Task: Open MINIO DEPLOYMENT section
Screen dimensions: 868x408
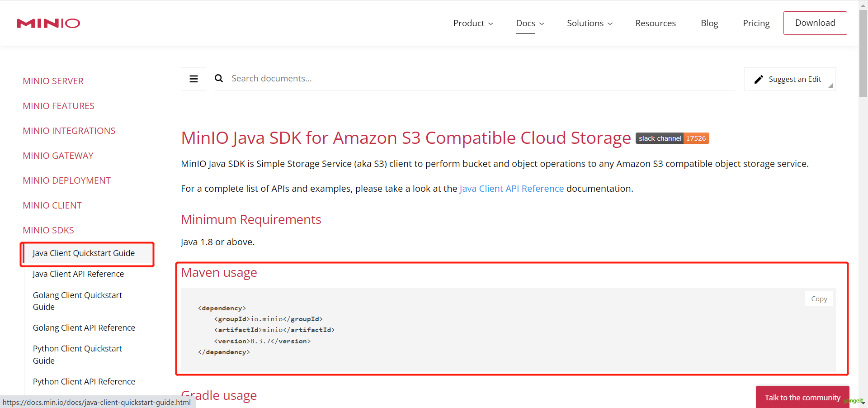Action: [x=67, y=180]
